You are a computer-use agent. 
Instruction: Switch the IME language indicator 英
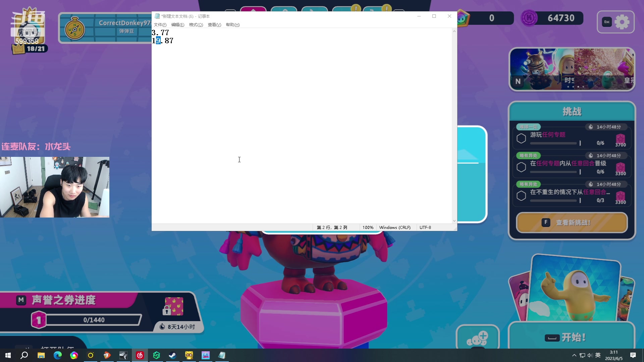pyautogui.click(x=598, y=355)
